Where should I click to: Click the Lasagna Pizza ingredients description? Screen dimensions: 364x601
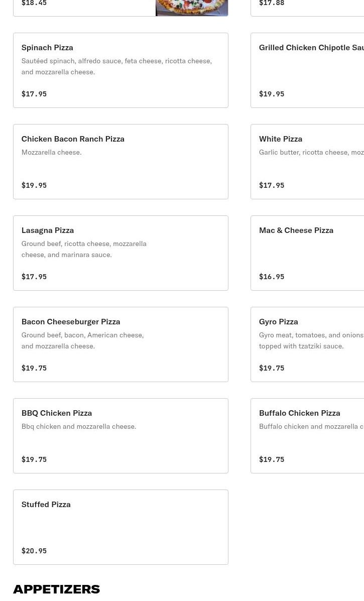[84, 249]
